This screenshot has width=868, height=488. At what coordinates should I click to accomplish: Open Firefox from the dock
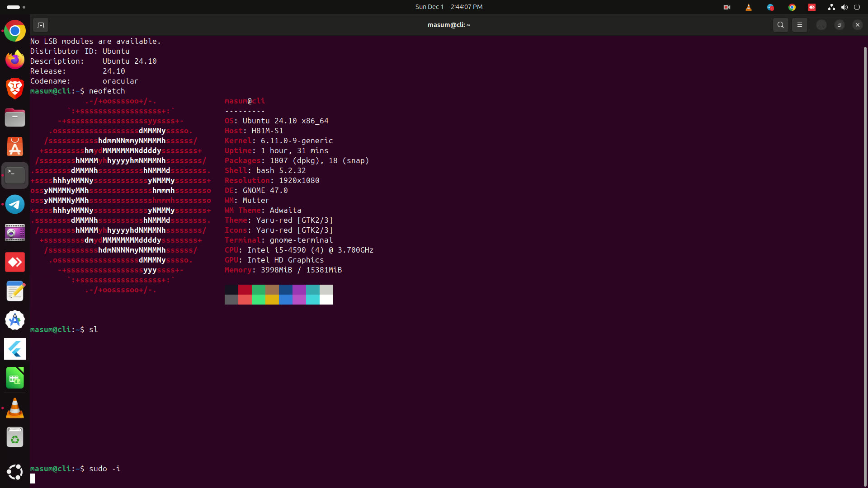pyautogui.click(x=15, y=60)
